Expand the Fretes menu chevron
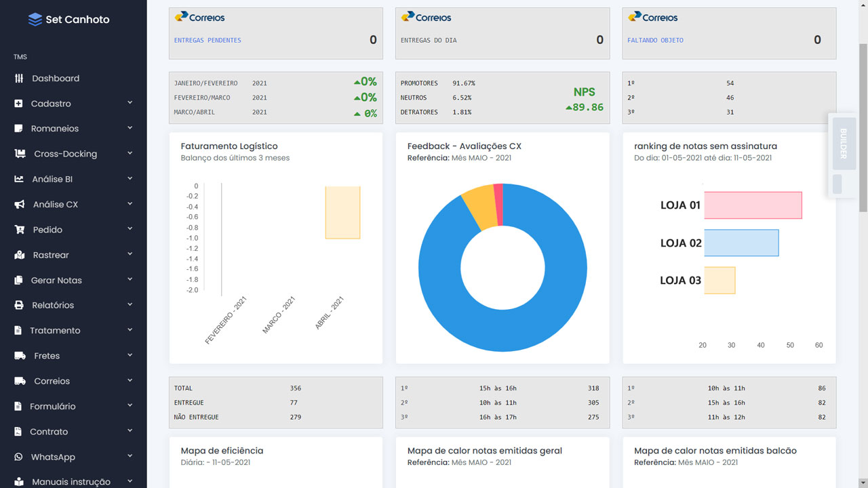Viewport: 868px width, 488px height. click(130, 355)
